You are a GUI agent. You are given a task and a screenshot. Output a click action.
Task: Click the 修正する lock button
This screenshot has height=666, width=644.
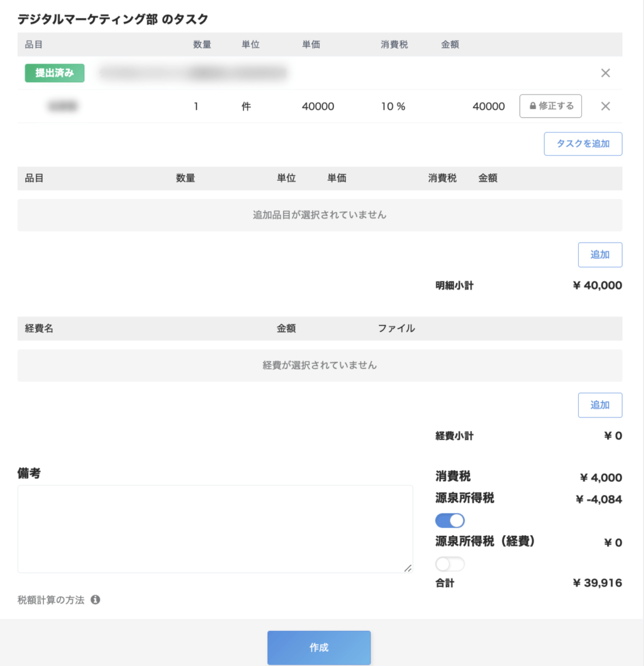tap(550, 106)
